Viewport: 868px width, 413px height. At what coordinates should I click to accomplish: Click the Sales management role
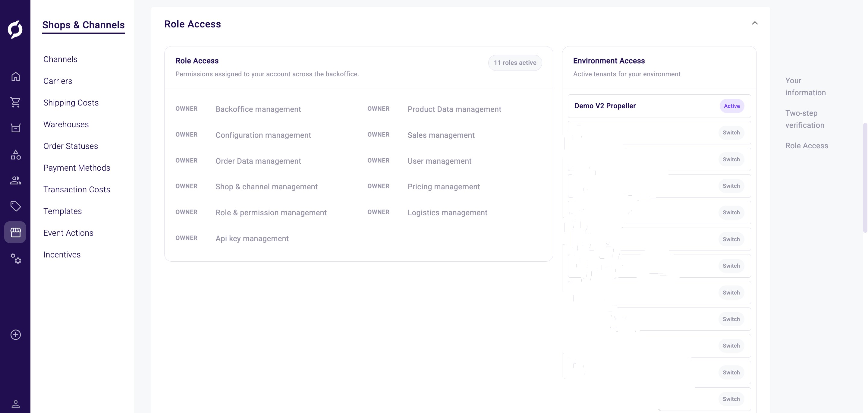(x=441, y=135)
